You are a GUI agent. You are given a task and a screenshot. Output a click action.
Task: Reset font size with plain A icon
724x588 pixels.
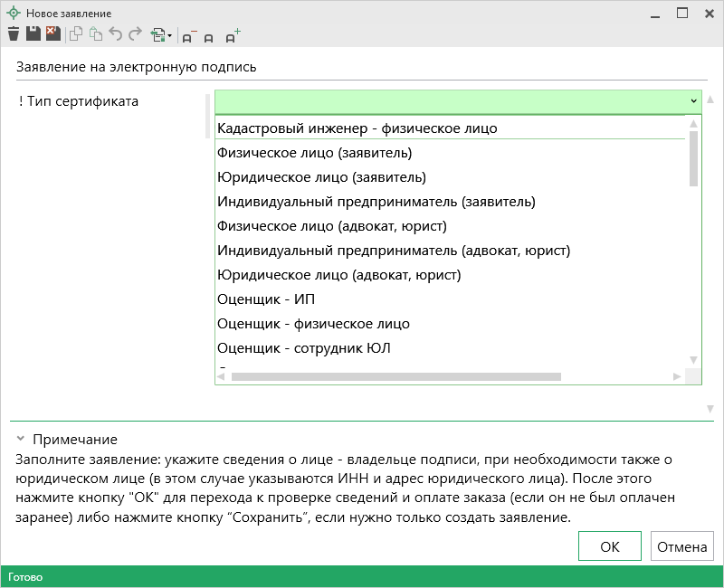coord(209,37)
